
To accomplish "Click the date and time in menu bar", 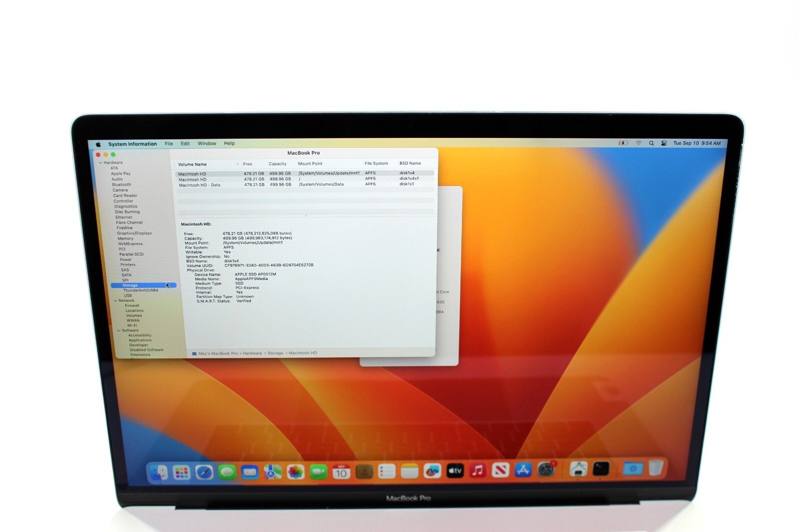I will click(x=697, y=143).
